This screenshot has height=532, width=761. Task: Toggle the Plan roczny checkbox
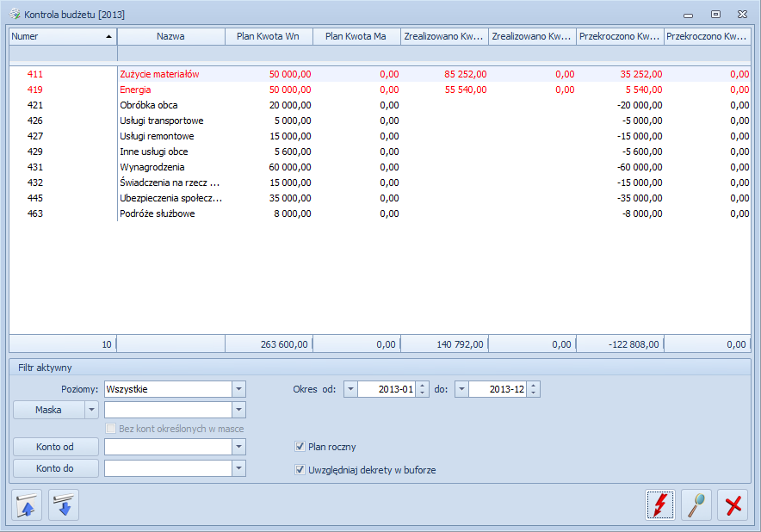point(300,447)
